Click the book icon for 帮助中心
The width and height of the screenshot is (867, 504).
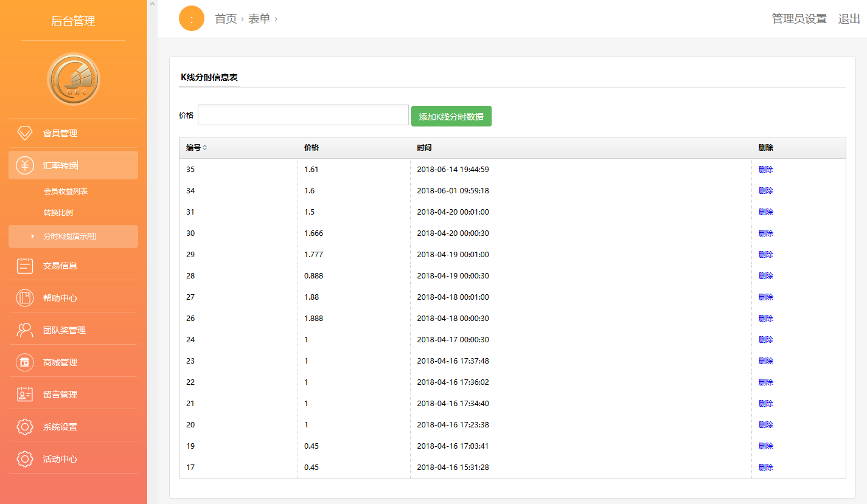click(x=25, y=298)
